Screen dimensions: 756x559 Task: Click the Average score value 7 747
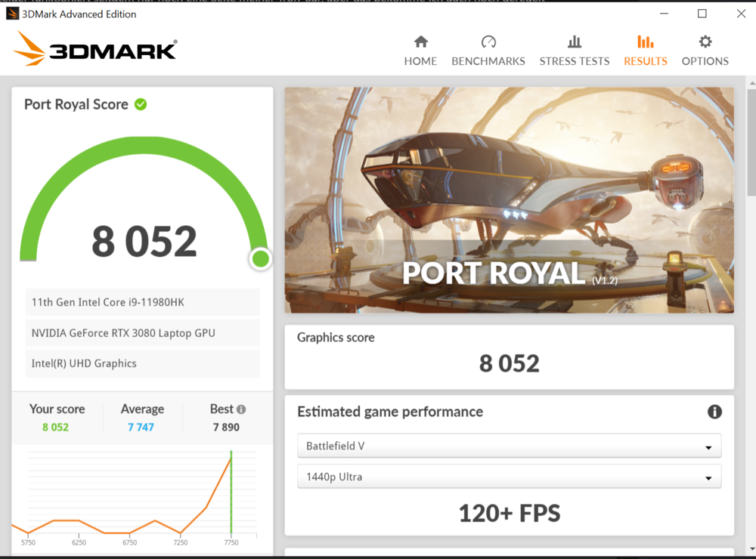(141, 428)
